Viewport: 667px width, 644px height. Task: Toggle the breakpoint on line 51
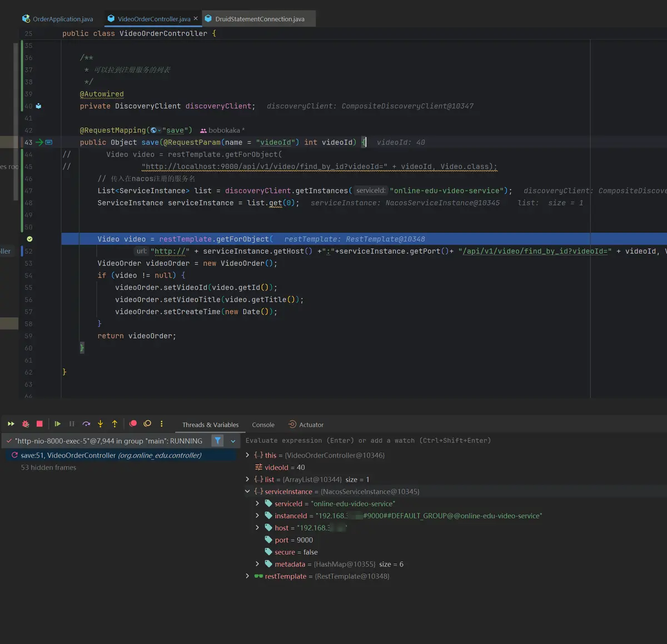point(29,239)
